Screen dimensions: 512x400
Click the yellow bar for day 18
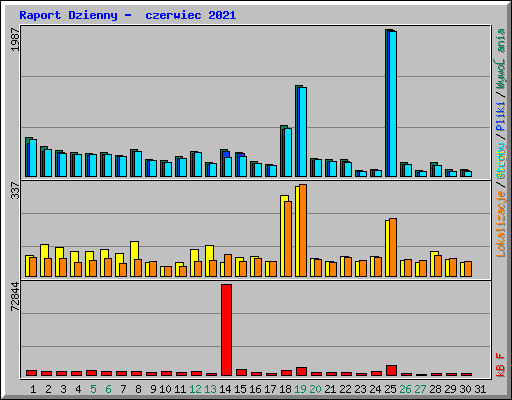pyautogui.click(x=283, y=236)
